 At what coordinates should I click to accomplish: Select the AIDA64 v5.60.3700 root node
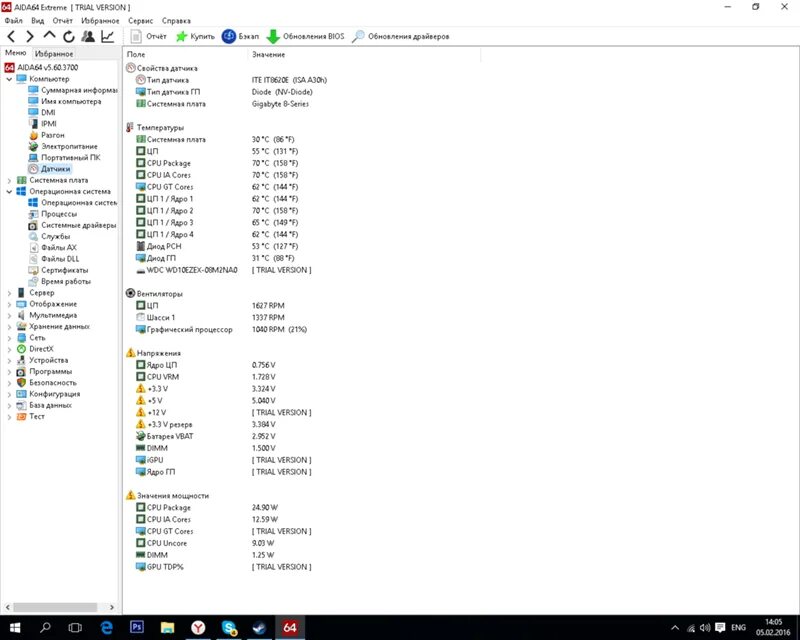point(41,67)
